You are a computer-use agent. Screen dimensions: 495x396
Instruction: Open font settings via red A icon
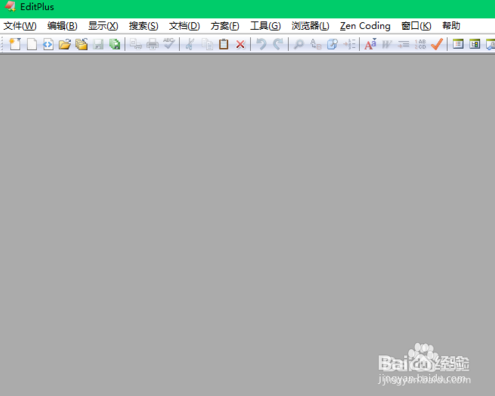(370, 44)
